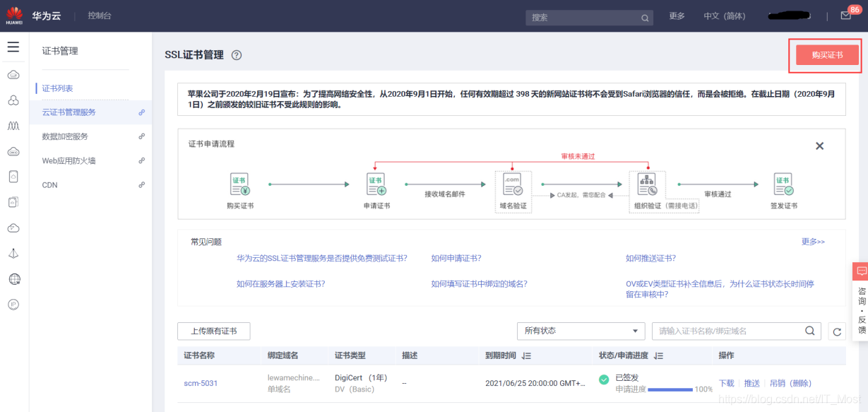Image resolution: width=868 pixels, height=412 pixels.
Task: Click the green check status icon for scm-5031
Action: pos(604,379)
